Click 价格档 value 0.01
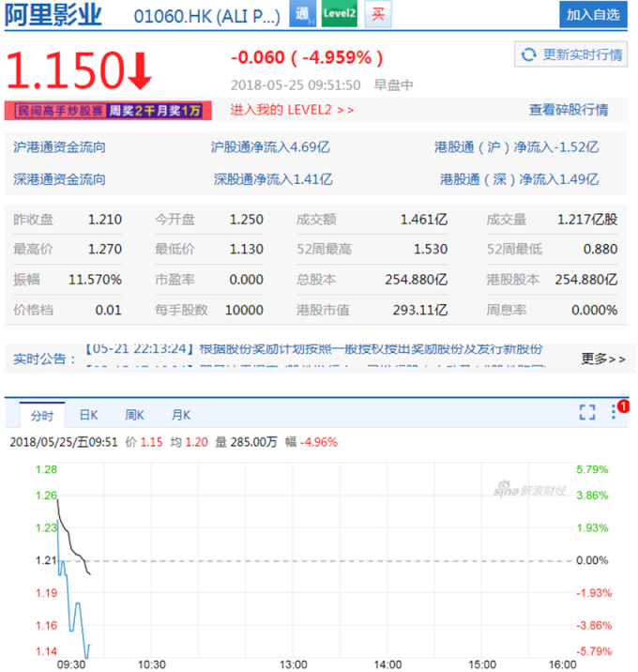The width and height of the screenshot is (638, 672). point(109,310)
